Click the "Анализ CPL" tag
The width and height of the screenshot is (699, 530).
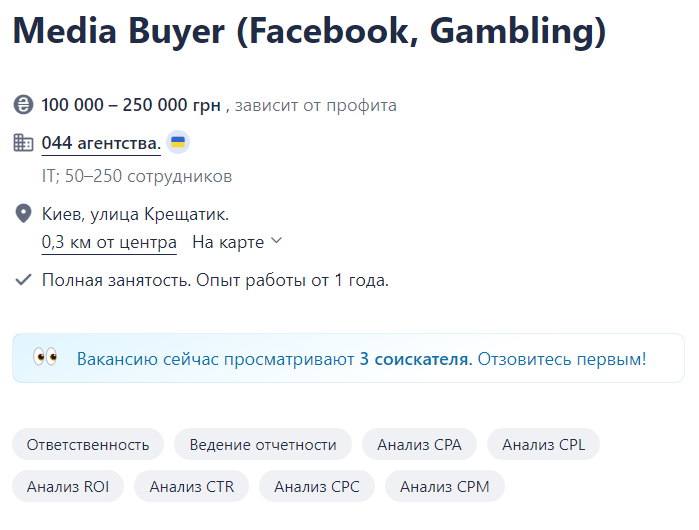[543, 445]
